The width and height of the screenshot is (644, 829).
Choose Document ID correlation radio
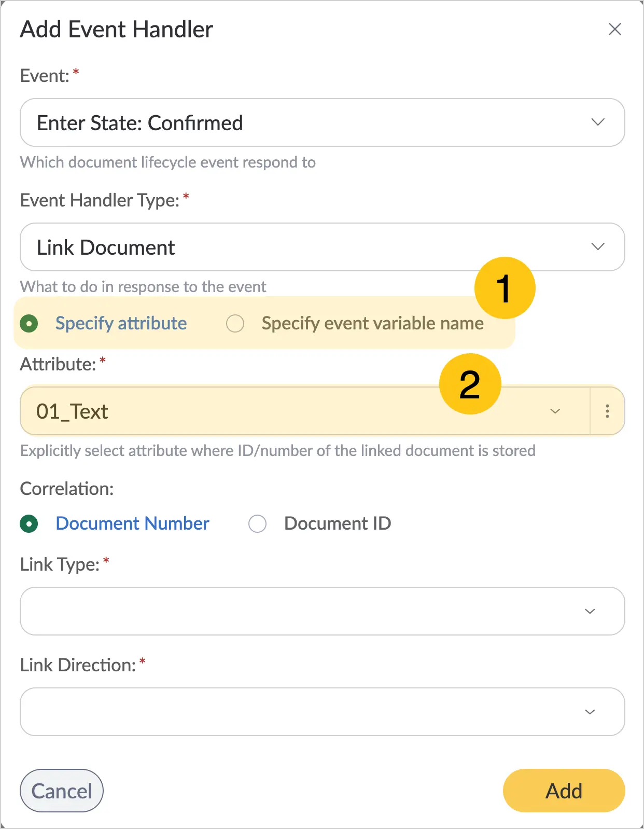[257, 524]
